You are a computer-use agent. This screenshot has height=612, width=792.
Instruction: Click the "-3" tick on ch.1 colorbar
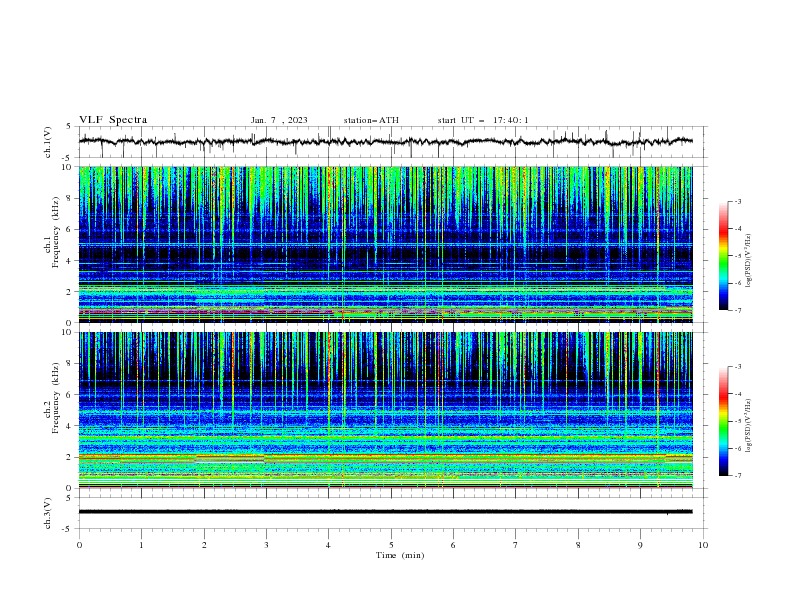click(737, 201)
